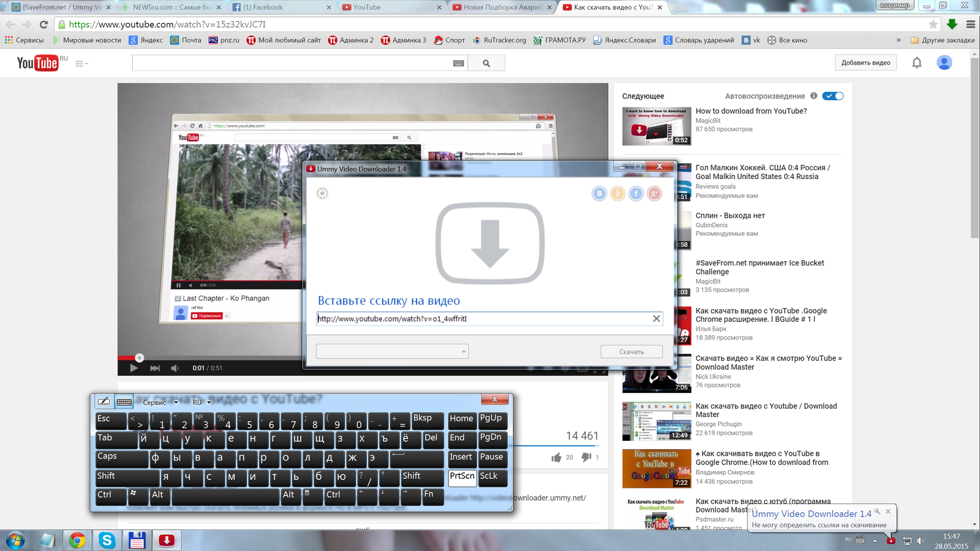Switch to handwriting pen mode on keyboard panel

coord(104,402)
